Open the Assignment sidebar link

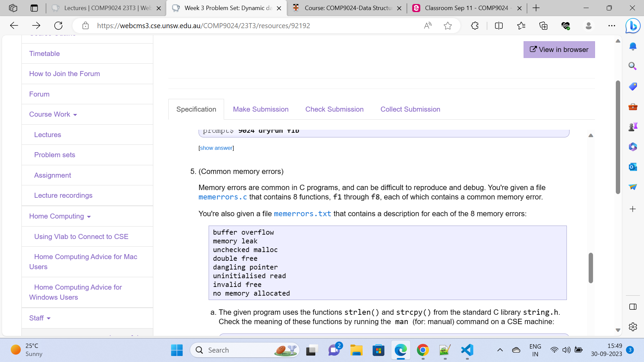tap(53, 175)
